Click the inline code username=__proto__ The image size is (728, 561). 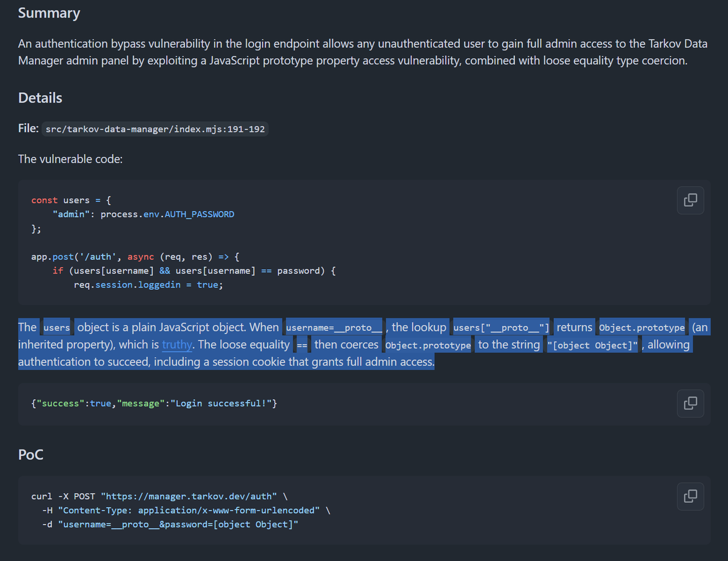[334, 328]
